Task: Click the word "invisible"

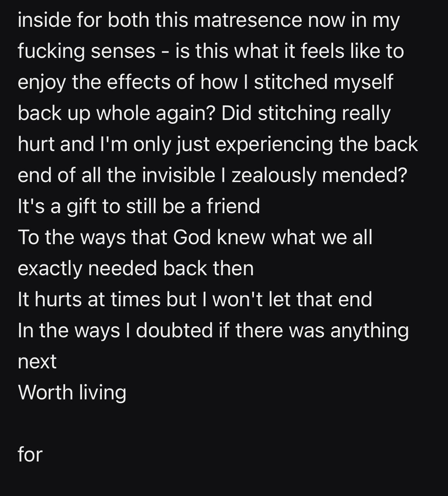Action: coord(178,175)
